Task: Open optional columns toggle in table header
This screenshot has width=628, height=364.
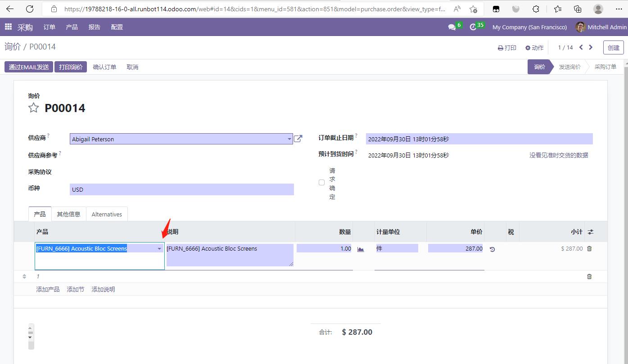Action: (x=591, y=232)
